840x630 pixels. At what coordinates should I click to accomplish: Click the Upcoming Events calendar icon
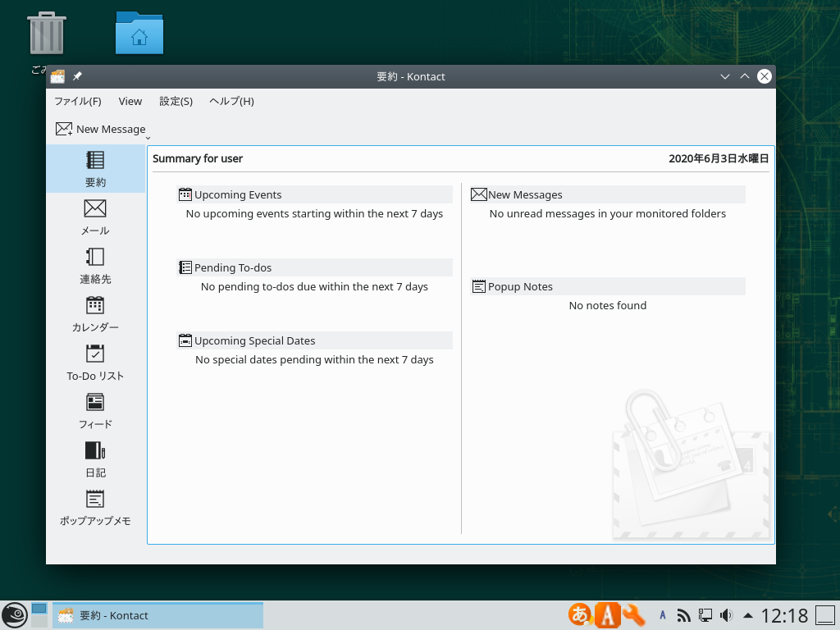pos(185,194)
